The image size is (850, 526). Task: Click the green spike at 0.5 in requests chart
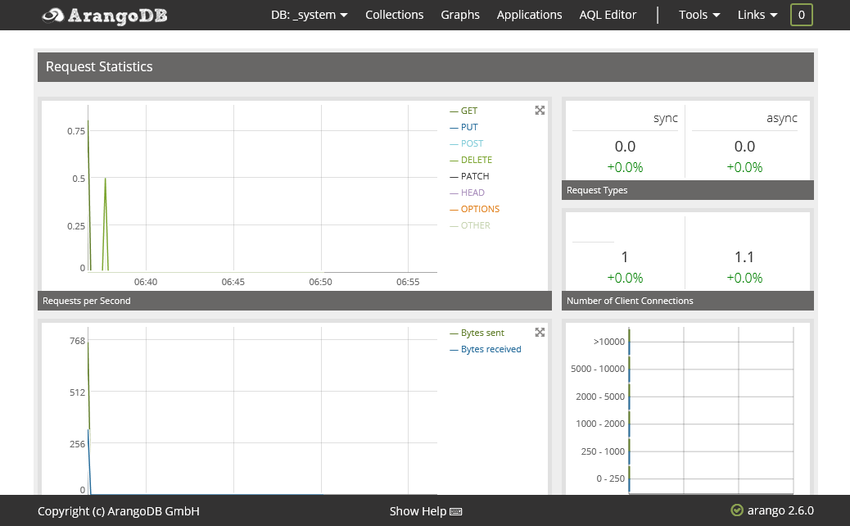(x=105, y=223)
